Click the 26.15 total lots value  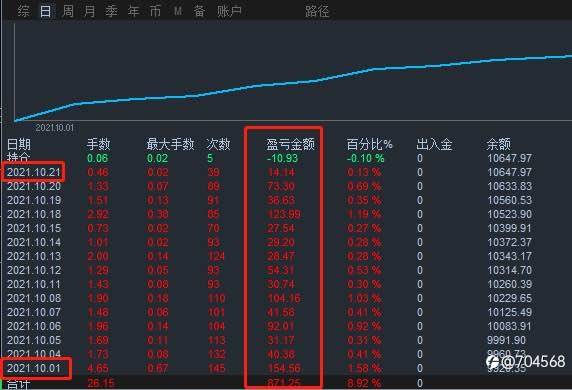[x=101, y=383]
